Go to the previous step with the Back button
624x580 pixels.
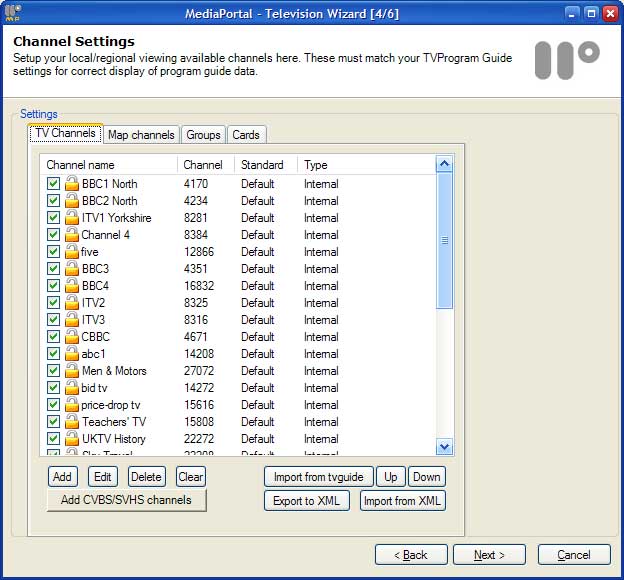(411, 555)
